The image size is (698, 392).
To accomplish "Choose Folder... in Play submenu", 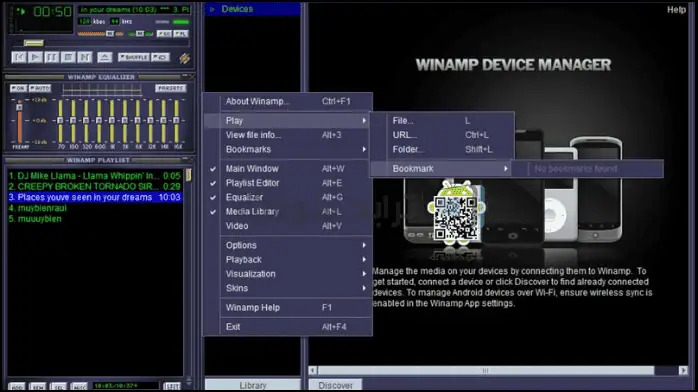I will tap(442, 149).
